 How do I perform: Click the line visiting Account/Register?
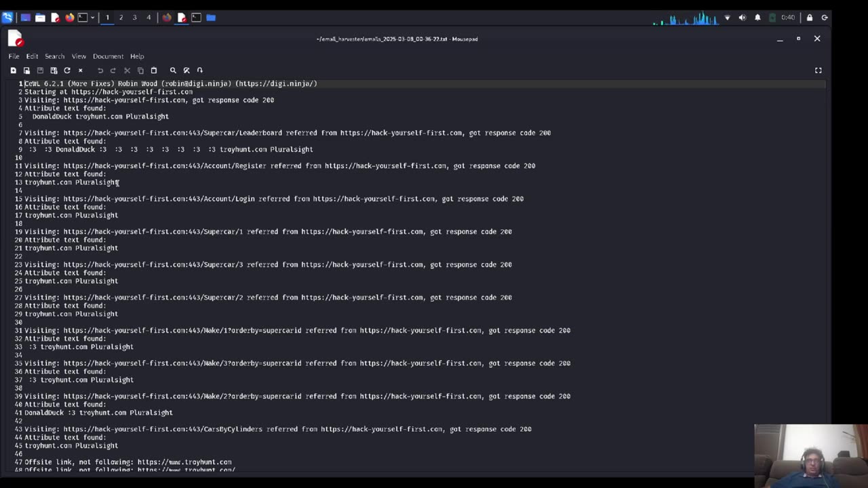coord(280,166)
